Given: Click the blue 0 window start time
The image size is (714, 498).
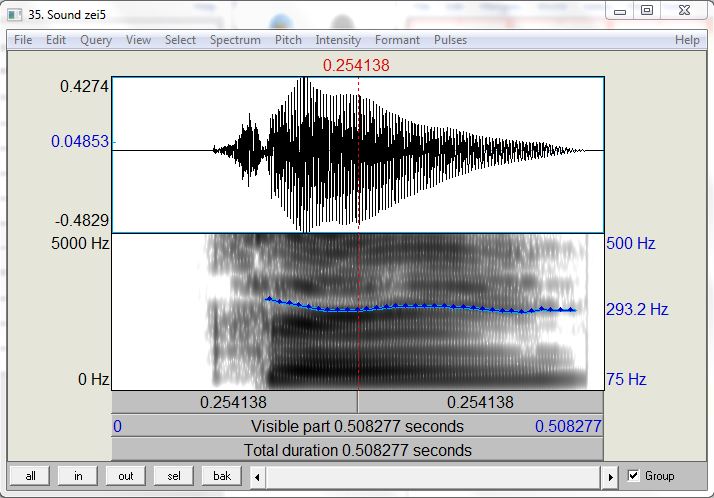Looking at the screenshot, I should [117, 427].
